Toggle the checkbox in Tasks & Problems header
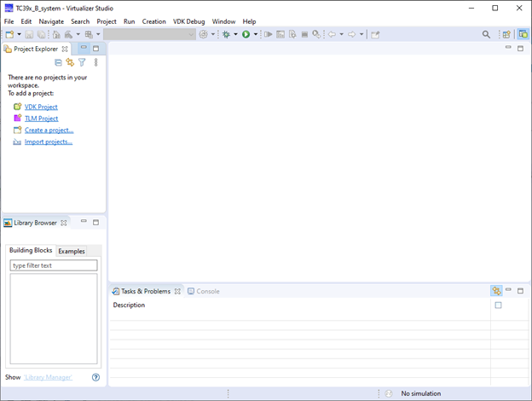 click(498, 305)
